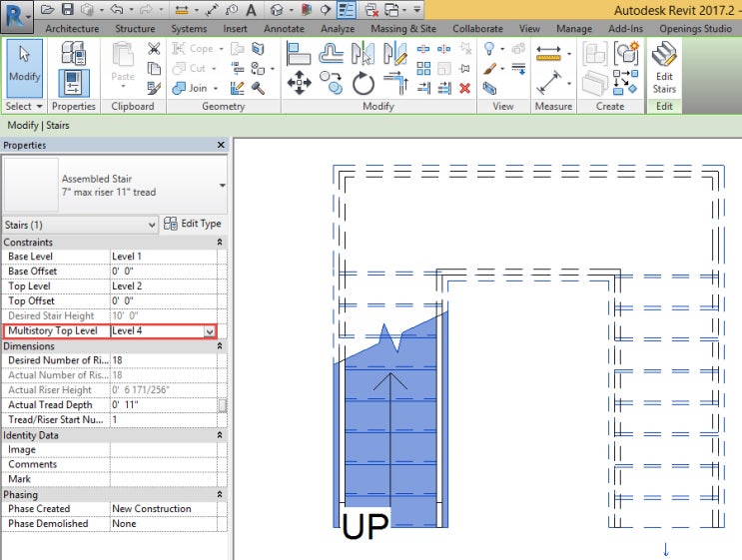Viewport: 742px width, 560px height.
Task: Click the Pin tool icon
Action: tap(465, 69)
